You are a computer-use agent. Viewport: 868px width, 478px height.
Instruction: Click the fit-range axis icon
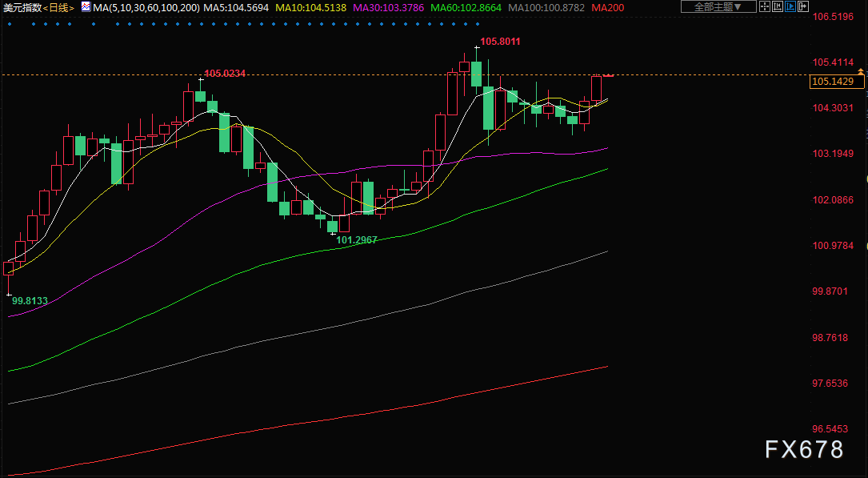point(778,6)
